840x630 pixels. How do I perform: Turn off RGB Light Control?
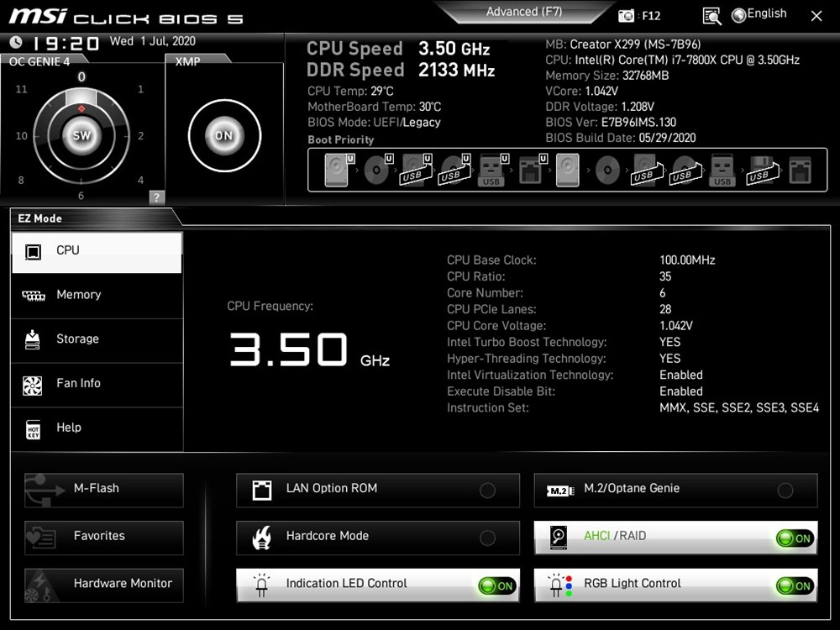pyautogui.click(x=795, y=585)
